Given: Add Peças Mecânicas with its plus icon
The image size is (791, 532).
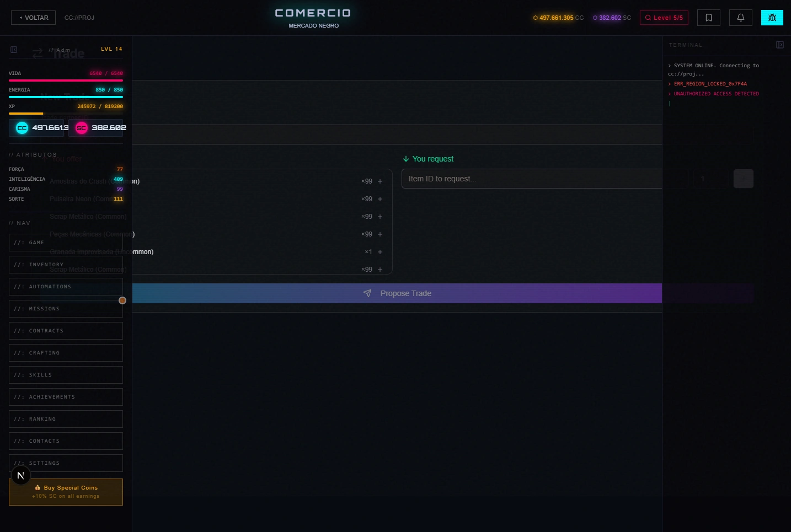Looking at the screenshot, I should (380, 234).
